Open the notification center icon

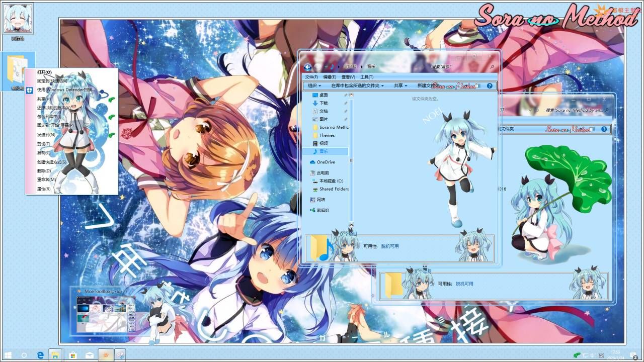(x=635, y=355)
